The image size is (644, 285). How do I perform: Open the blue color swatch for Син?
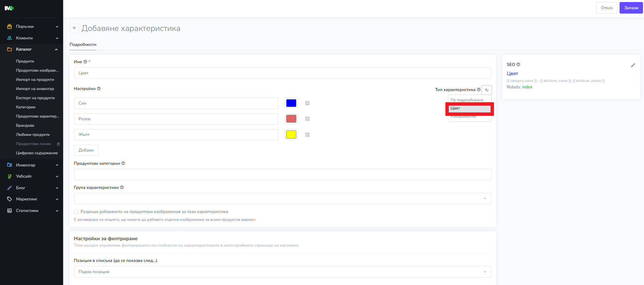pos(291,103)
